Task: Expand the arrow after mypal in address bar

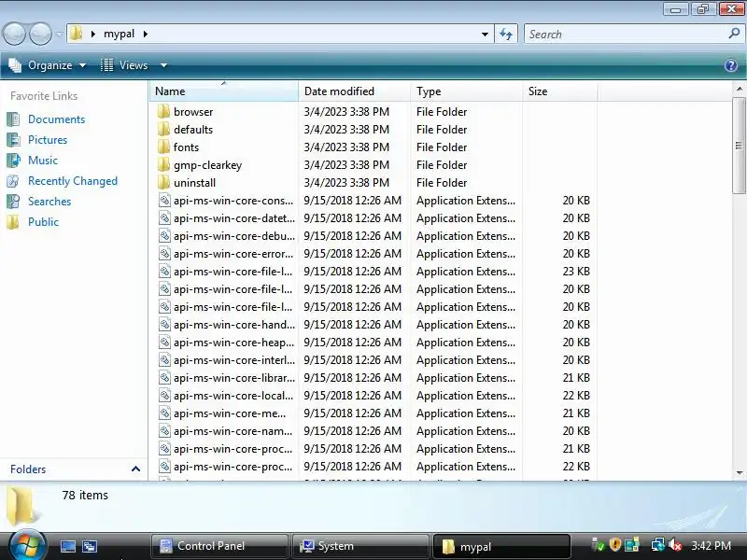Action: pyautogui.click(x=146, y=34)
